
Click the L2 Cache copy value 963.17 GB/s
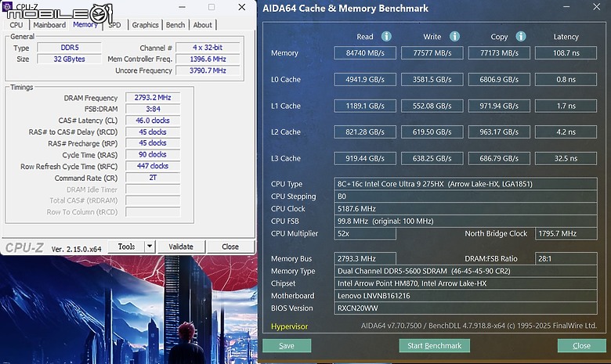click(499, 132)
